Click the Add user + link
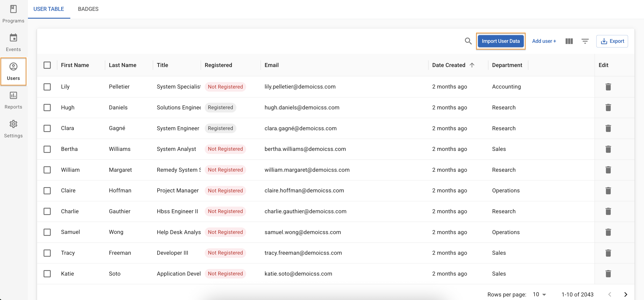 click(x=544, y=41)
